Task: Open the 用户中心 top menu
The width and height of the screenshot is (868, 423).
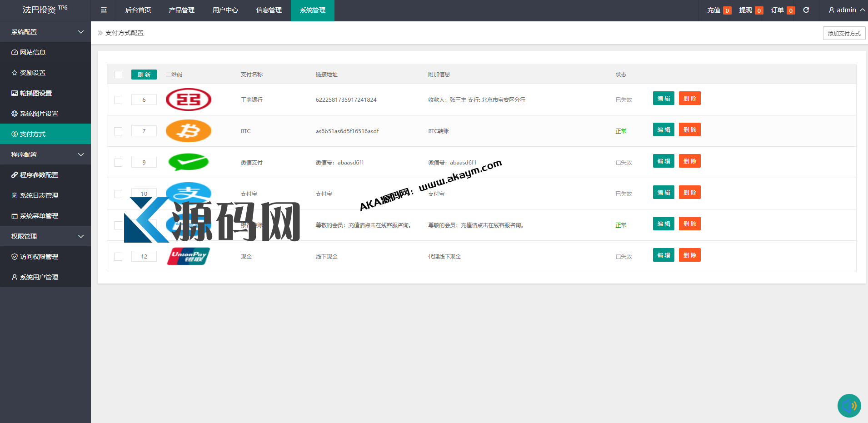Action: pyautogui.click(x=225, y=10)
